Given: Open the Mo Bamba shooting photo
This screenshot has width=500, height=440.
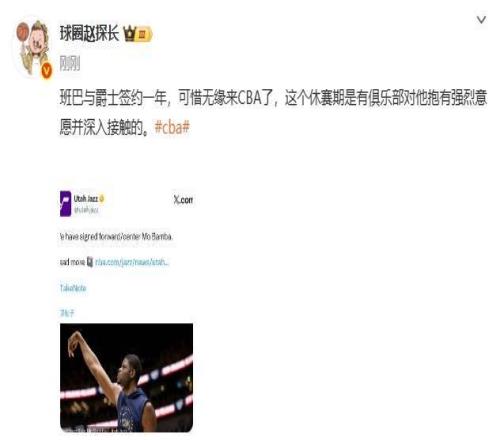Looking at the screenshot, I should pyautogui.click(x=126, y=378).
